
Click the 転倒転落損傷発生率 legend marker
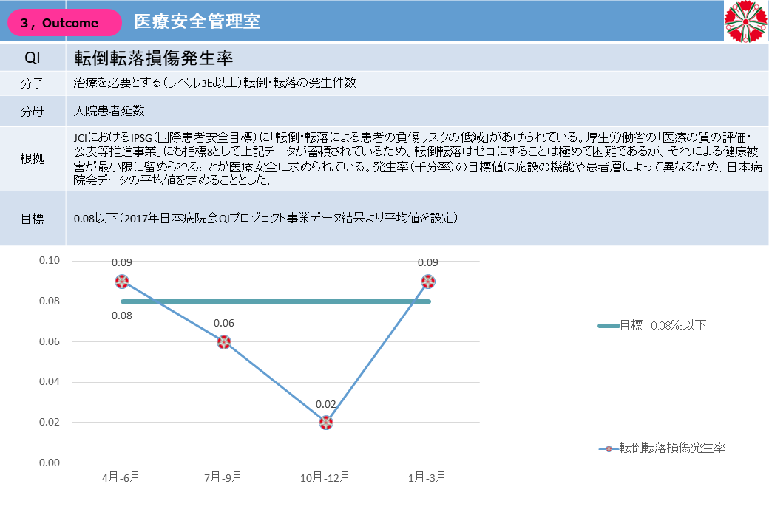pos(608,449)
